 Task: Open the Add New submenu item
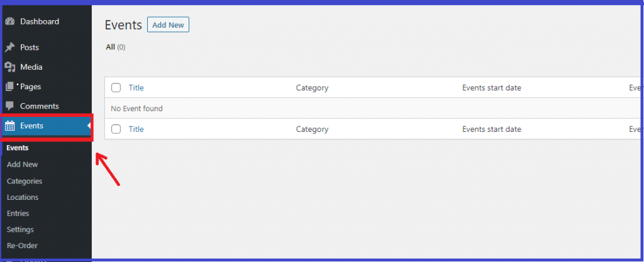tap(22, 165)
